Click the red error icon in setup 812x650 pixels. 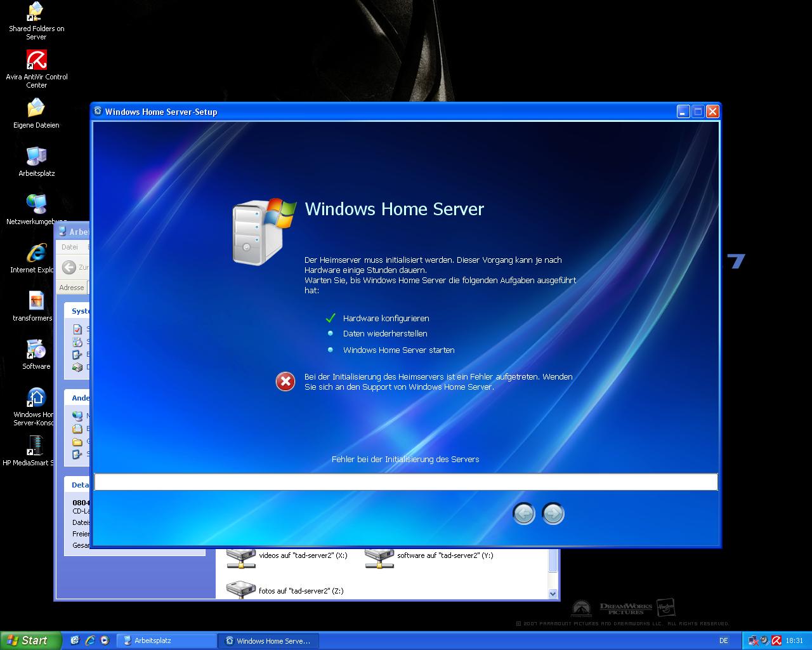[285, 381]
